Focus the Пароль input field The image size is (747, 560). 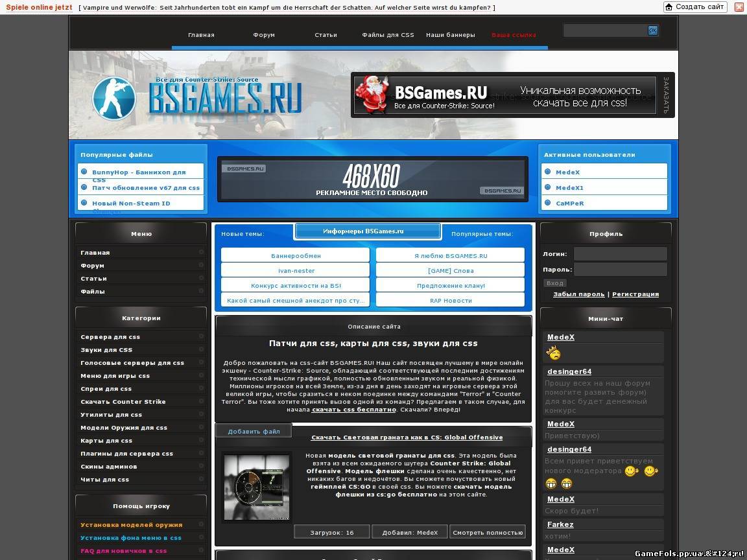[x=621, y=270]
